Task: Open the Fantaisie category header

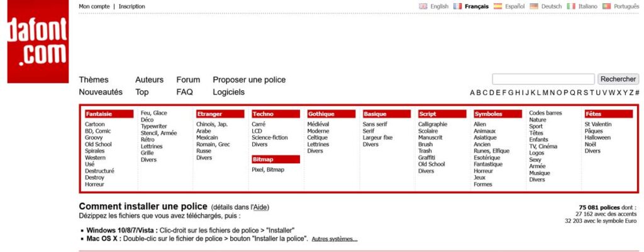Action: pos(109,114)
